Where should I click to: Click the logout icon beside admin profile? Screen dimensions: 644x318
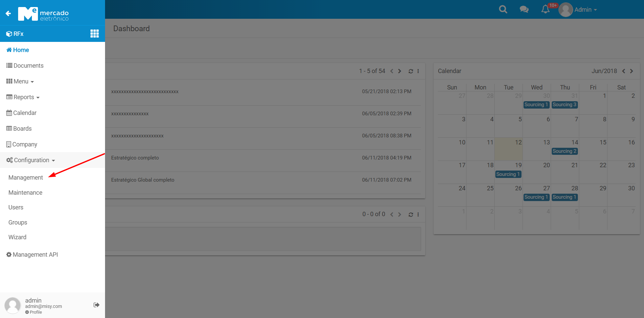(96, 305)
